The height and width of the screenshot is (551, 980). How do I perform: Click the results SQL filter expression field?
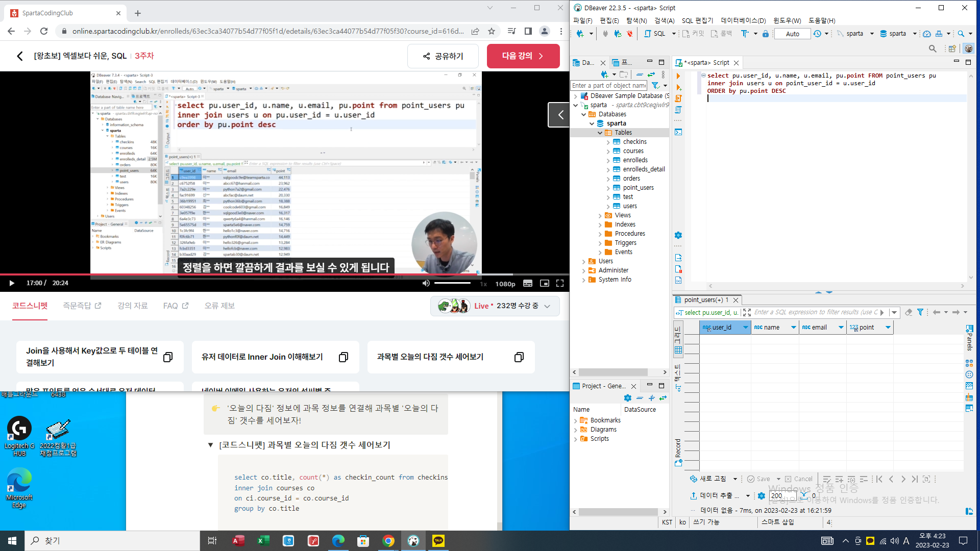[x=815, y=312]
